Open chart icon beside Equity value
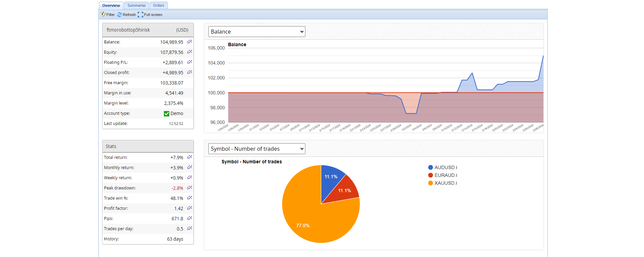This screenshot has height=257, width=644. [x=189, y=52]
